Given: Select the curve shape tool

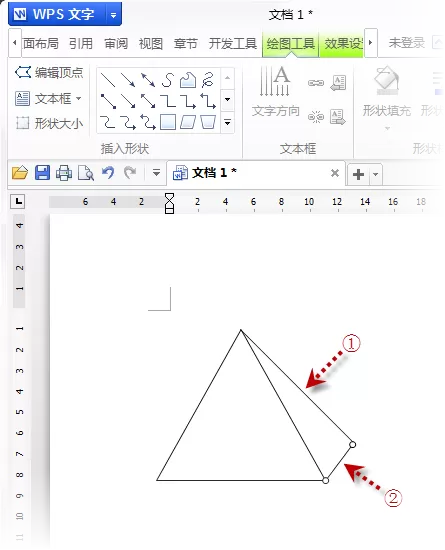Looking at the screenshot, I should tap(168, 80).
